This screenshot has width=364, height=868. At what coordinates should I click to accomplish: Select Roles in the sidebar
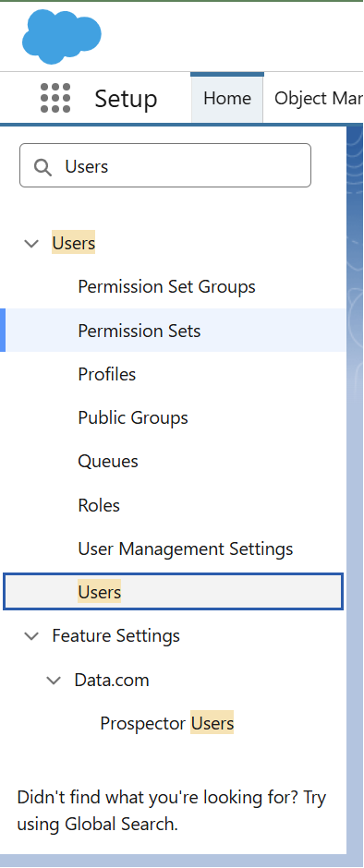pos(99,505)
